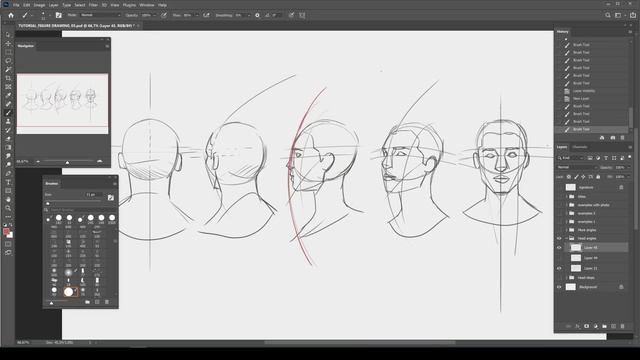640x360 pixels.
Task: Open the layer blend mode dropdown
Action: point(578,167)
